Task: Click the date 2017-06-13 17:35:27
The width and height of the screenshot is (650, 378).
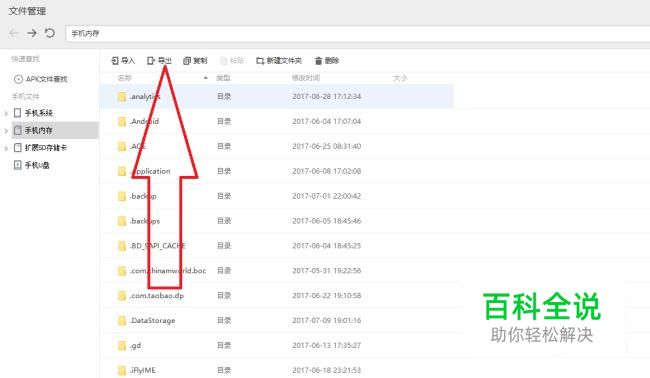Action: pyautogui.click(x=327, y=345)
